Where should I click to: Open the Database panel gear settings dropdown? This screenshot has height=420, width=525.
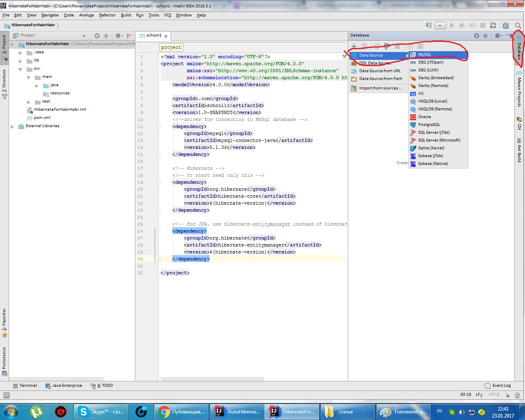[x=498, y=36]
